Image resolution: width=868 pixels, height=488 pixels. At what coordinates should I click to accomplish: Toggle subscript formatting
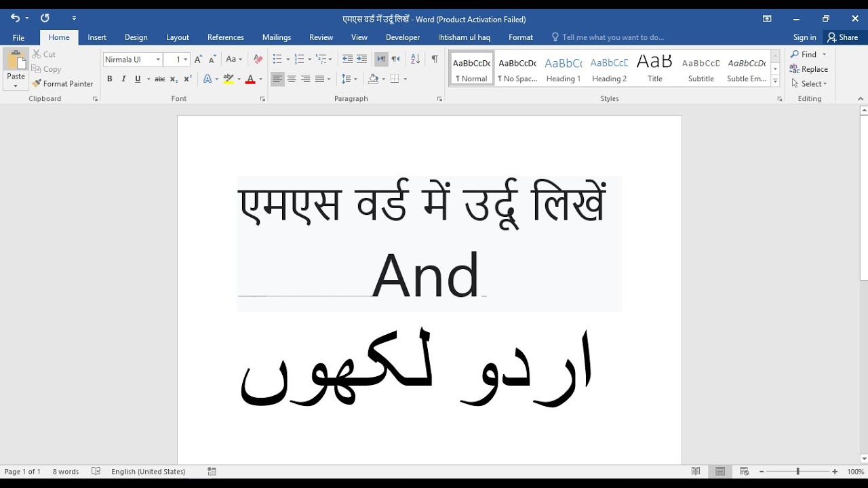[x=174, y=79]
